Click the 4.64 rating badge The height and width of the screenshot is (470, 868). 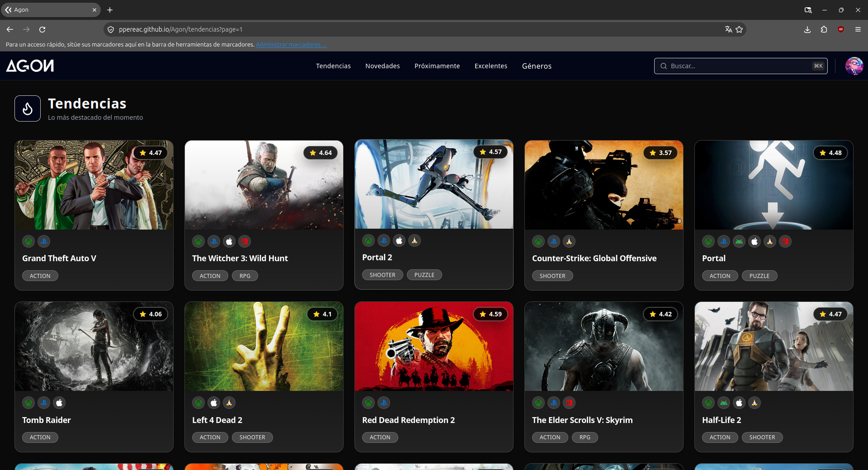(x=321, y=153)
